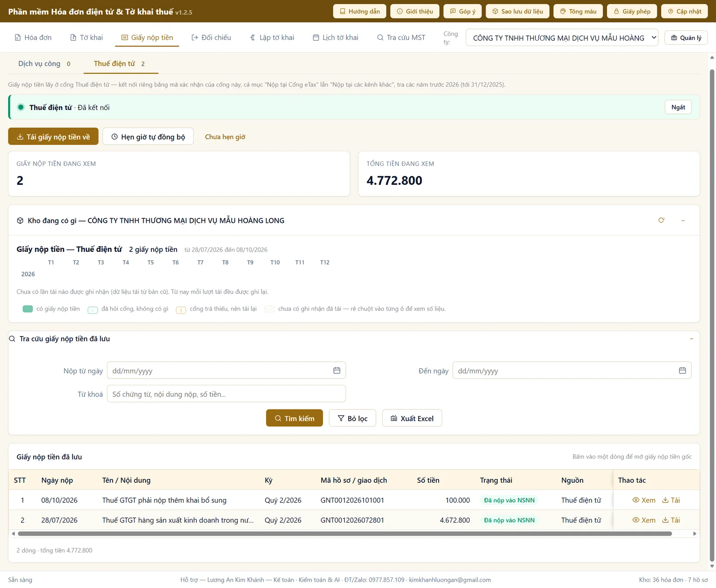
Task: Click the Hướng dẫn button
Action: click(360, 11)
